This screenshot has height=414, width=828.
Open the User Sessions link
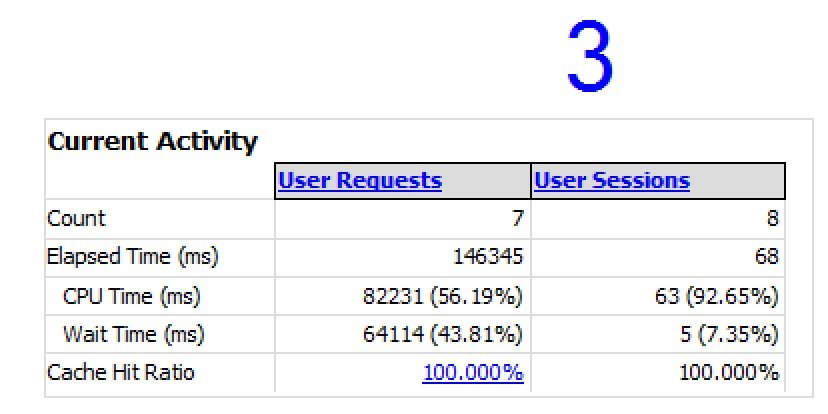(x=612, y=181)
